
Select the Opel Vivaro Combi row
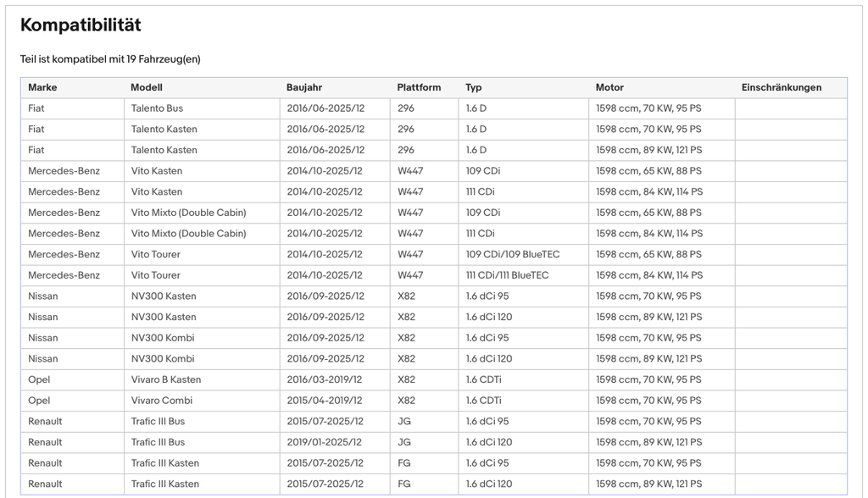click(434, 401)
